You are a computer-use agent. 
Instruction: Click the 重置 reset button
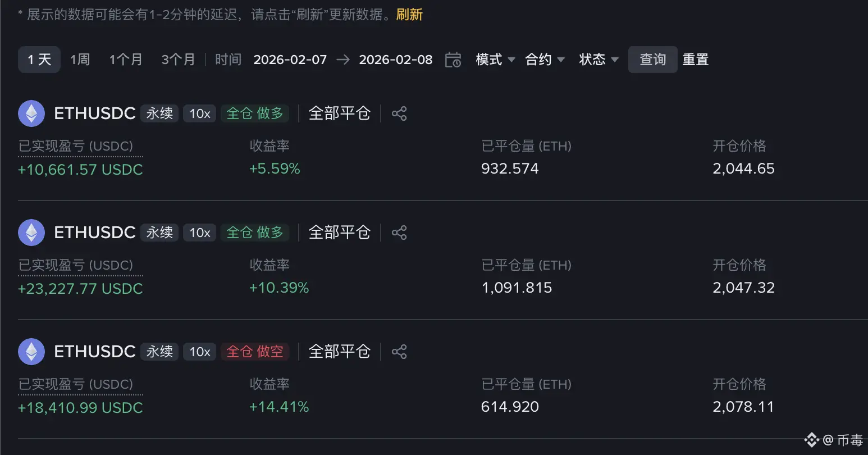[x=696, y=60]
